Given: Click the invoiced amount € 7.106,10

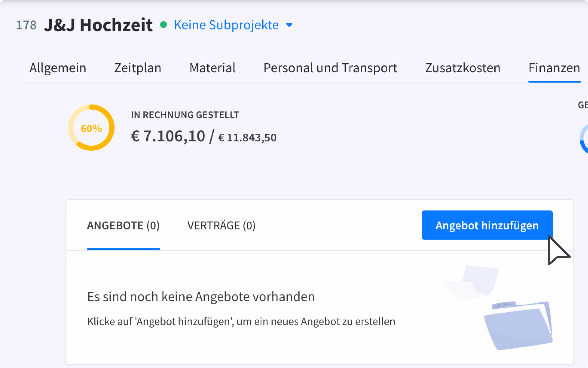Looking at the screenshot, I should [x=168, y=136].
